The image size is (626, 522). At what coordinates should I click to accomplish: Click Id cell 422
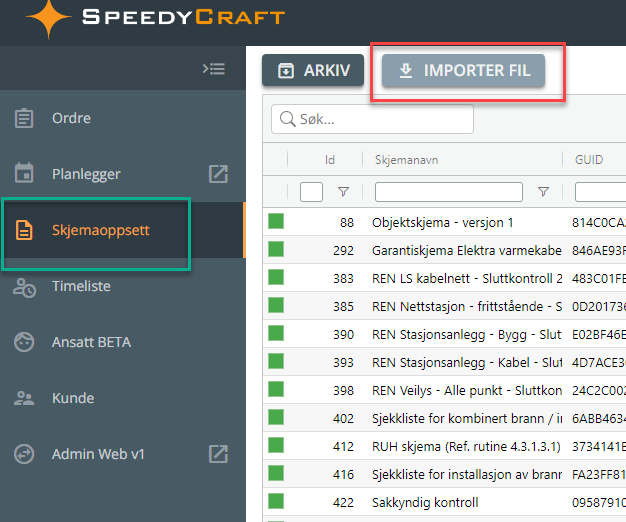(343, 502)
